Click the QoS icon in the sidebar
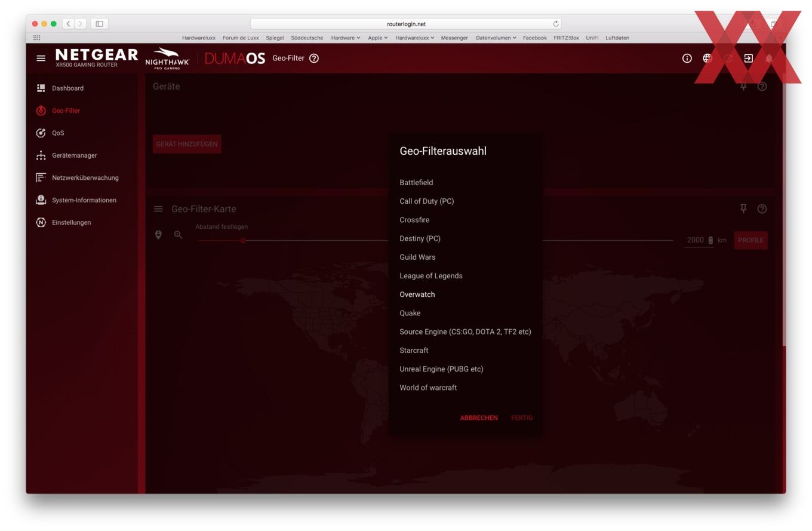 click(41, 133)
